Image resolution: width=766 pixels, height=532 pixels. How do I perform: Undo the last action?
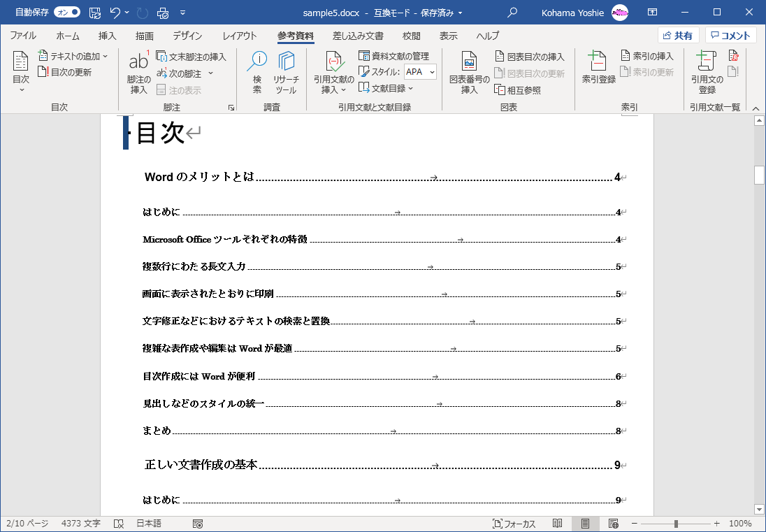pos(115,13)
